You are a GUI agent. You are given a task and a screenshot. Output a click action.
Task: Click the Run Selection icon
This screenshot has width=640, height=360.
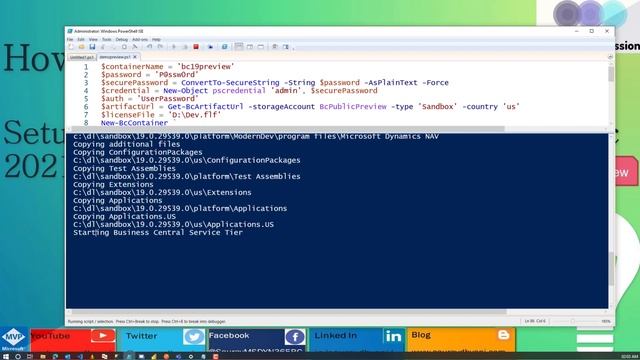[185, 47]
